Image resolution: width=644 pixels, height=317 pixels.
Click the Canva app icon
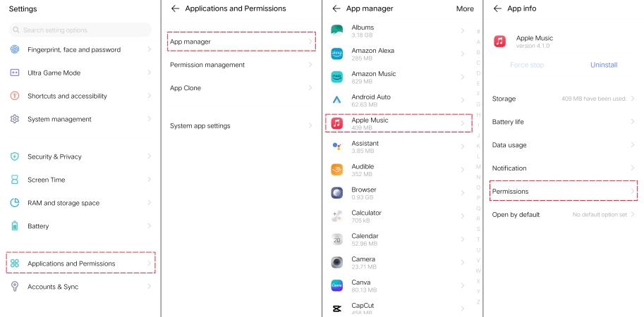[336, 285]
